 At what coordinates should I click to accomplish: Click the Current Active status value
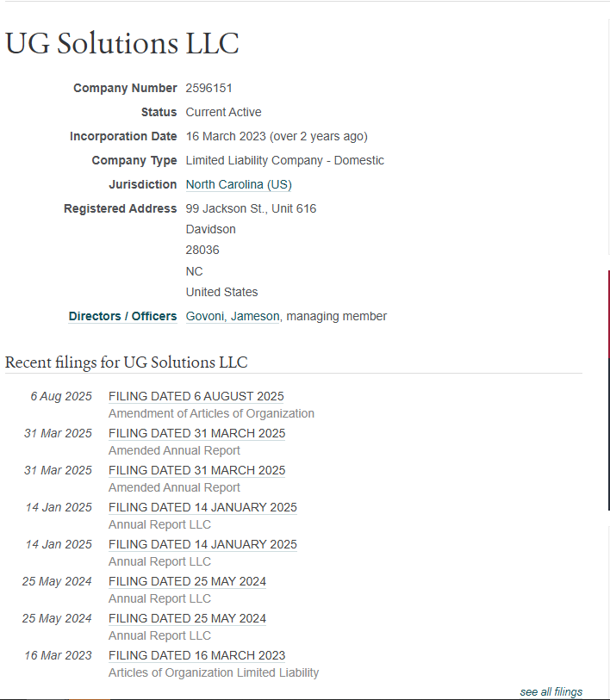coord(223,113)
